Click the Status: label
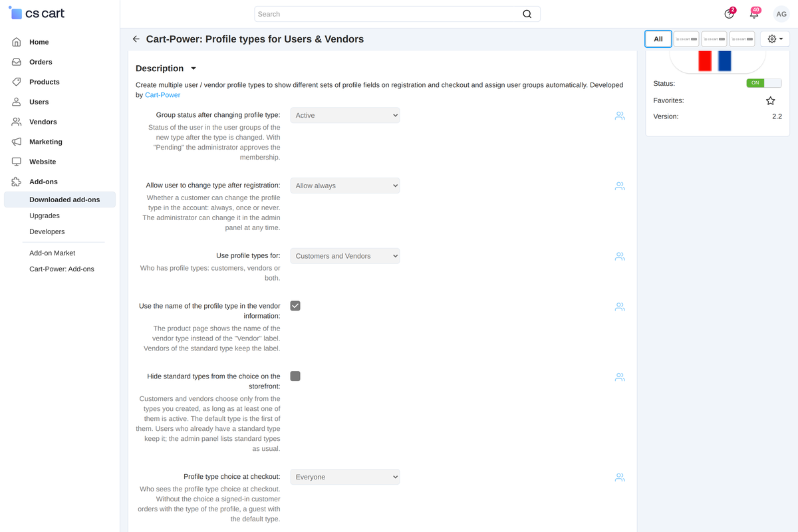This screenshot has height=532, width=798. [664, 84]
